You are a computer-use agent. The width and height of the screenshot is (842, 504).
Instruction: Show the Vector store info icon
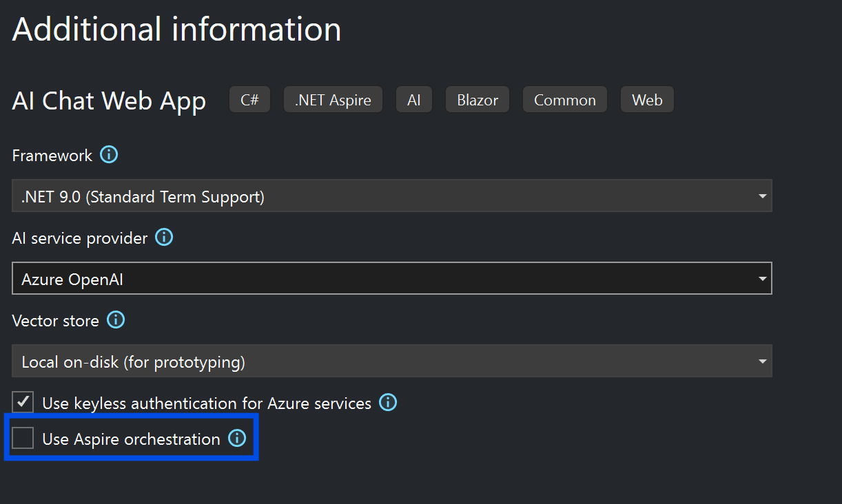click(116, 320)
